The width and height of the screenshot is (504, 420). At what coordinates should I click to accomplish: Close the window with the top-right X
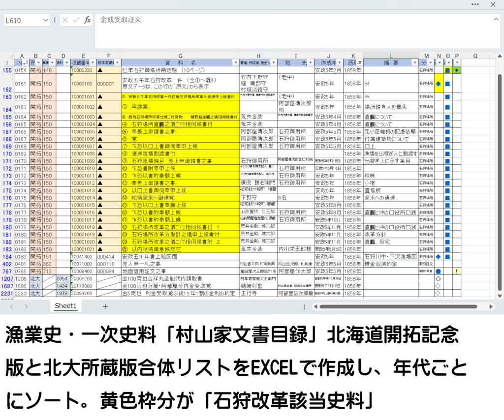pos(493,4)
